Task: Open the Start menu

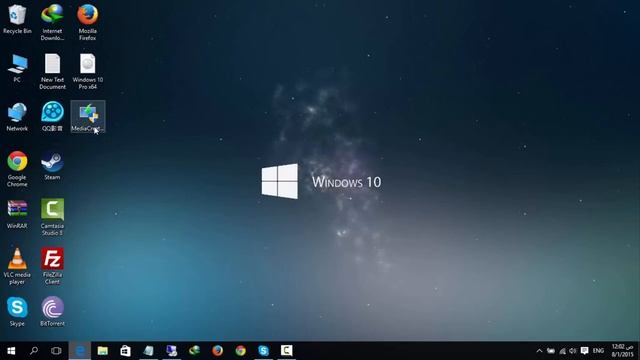Action: pyautogui.click(x=11, y=351)
